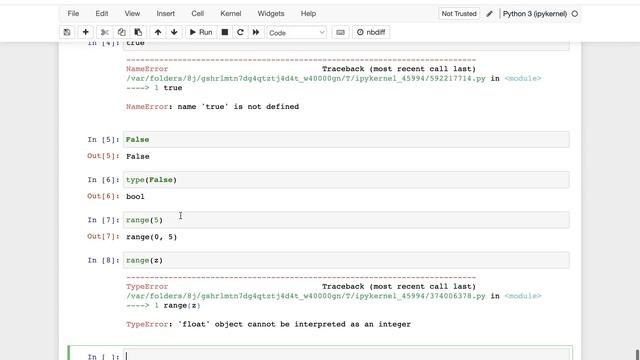
Task: Restart the kernel with the circular arrow icon
Action: click(x=240, y=32)
